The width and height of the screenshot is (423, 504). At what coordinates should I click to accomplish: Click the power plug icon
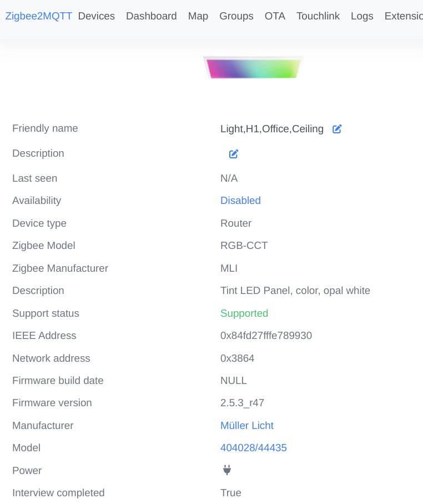coord(226,470)
